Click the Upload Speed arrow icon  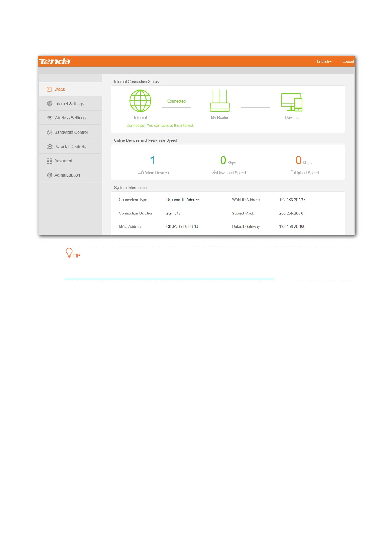[x=292, y=172]
